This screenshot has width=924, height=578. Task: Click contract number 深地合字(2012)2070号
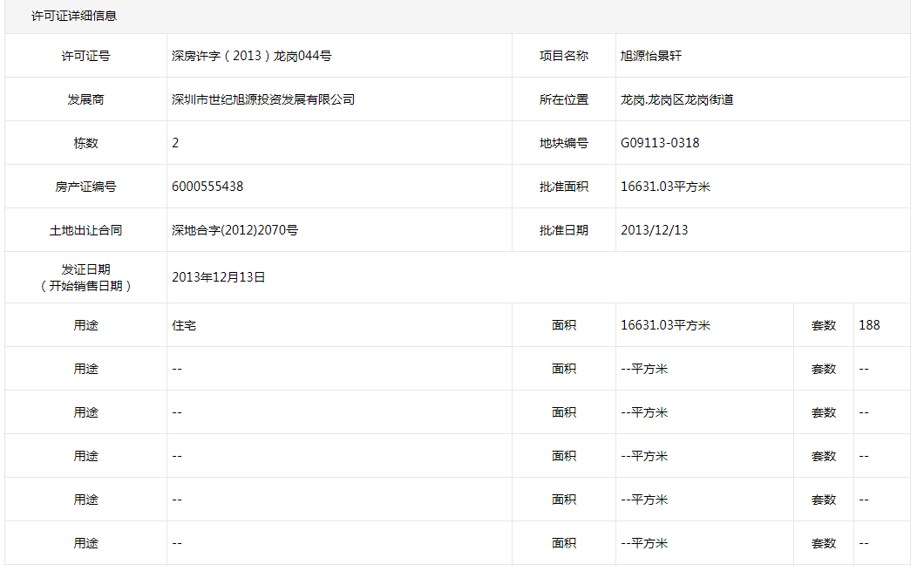[x=234, y=230]
